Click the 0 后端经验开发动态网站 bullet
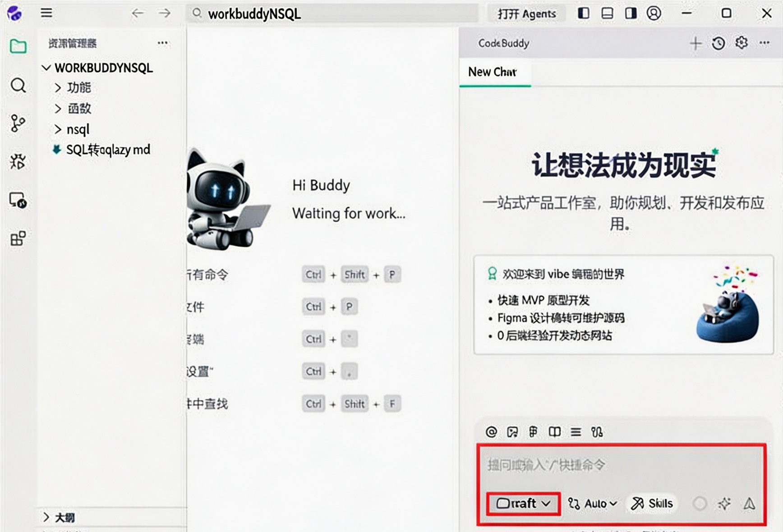Screen dimensions: 783x532 (x=555, y=335)
